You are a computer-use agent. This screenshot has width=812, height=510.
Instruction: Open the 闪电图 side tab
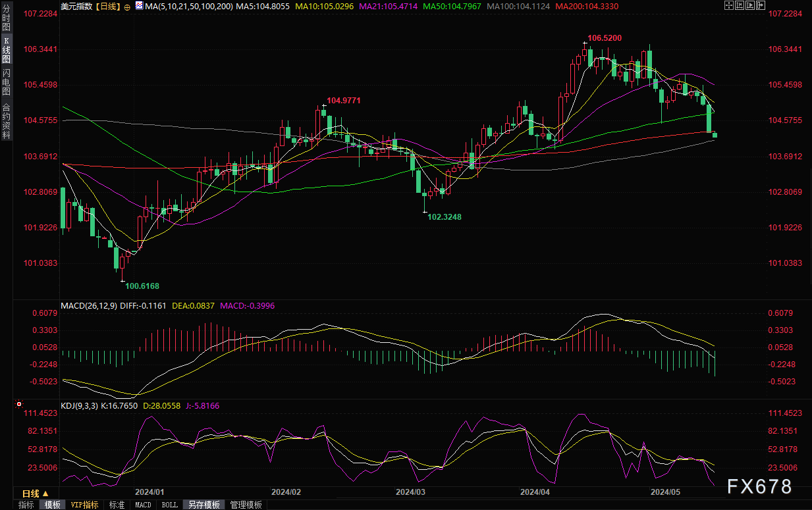6,82
